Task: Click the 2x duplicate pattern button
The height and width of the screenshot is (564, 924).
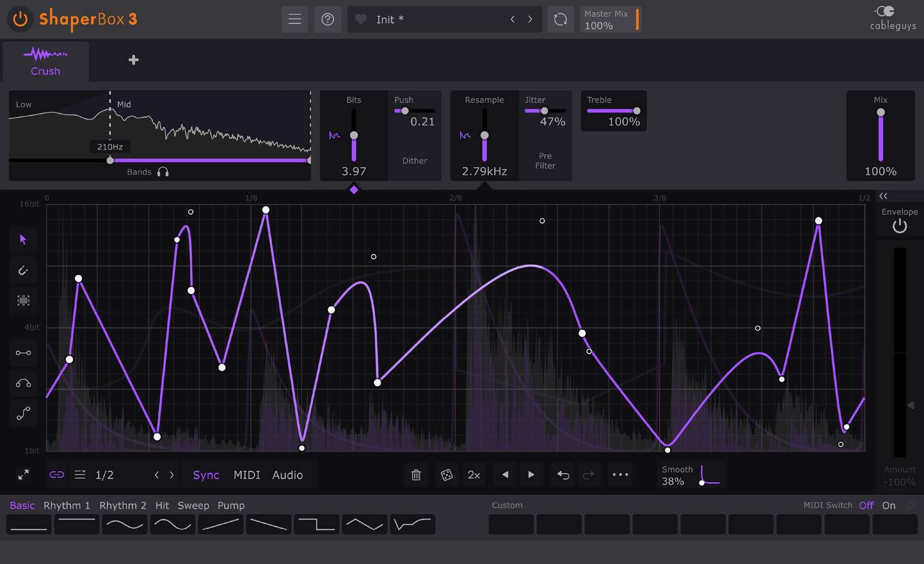Action: tap(474, 475)
